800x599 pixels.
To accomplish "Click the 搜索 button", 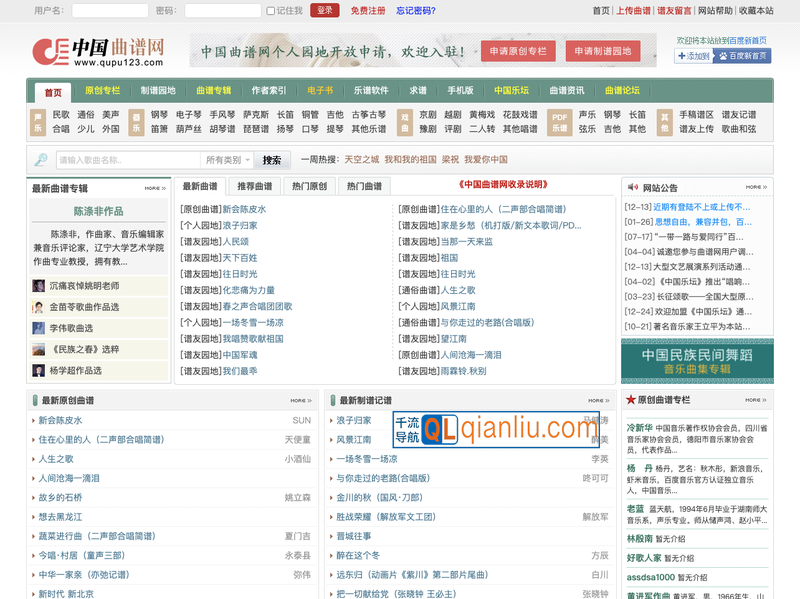I will click(272, 160).
